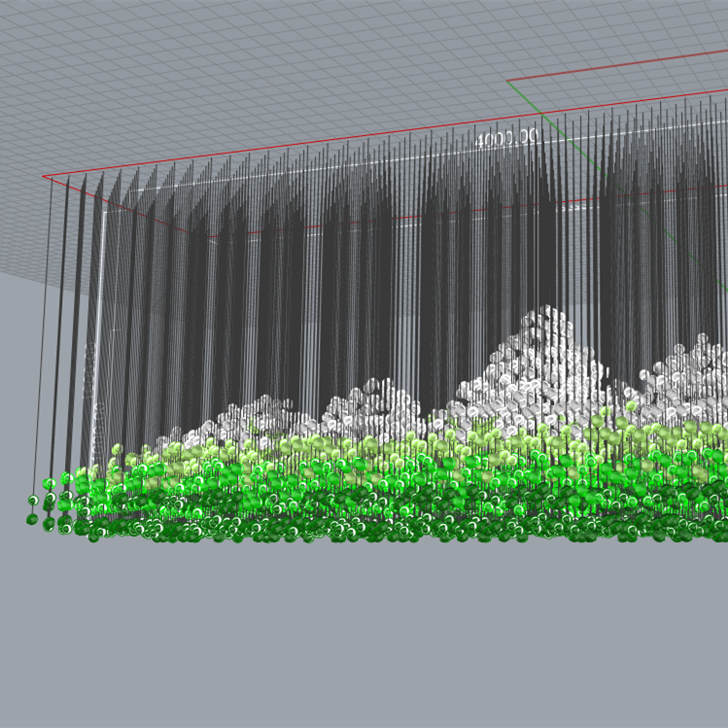Click the red rectangle's front-left corner
This screenshot has width=728, height=728.
pyautogui.click(x=44, y=177)
